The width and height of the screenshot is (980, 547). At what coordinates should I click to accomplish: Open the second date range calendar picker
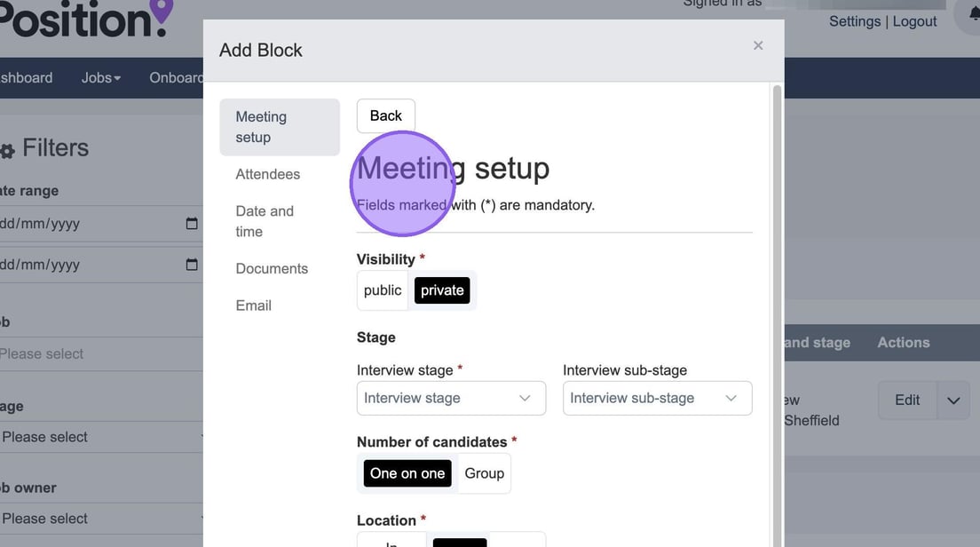(x=192, y=265)
